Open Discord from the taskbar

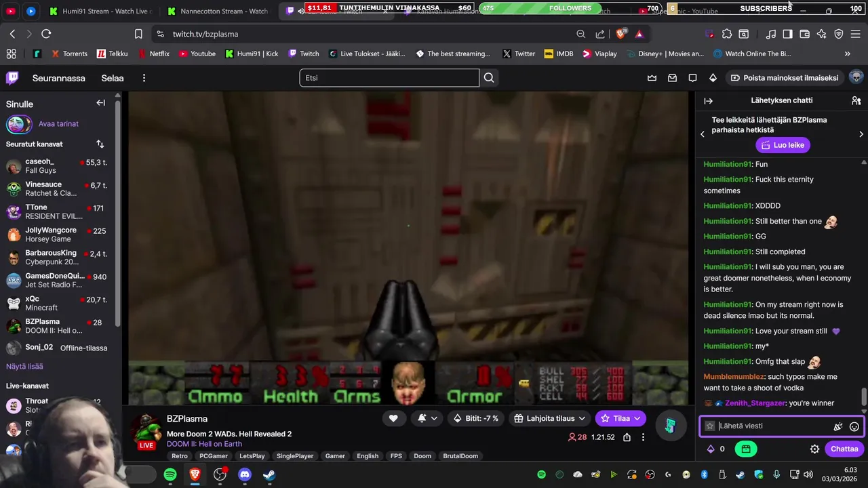245,474
